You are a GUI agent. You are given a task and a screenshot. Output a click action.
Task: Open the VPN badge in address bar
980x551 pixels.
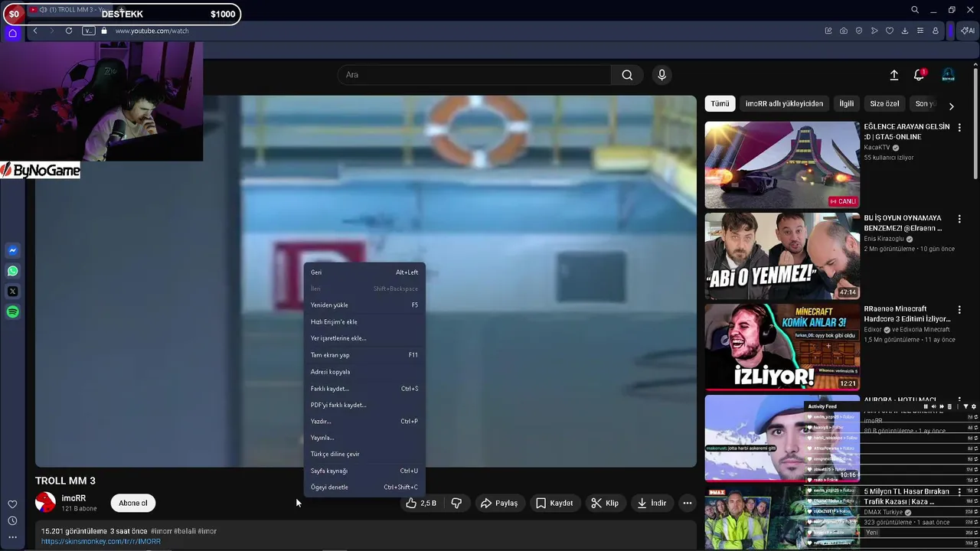point(88,31)
